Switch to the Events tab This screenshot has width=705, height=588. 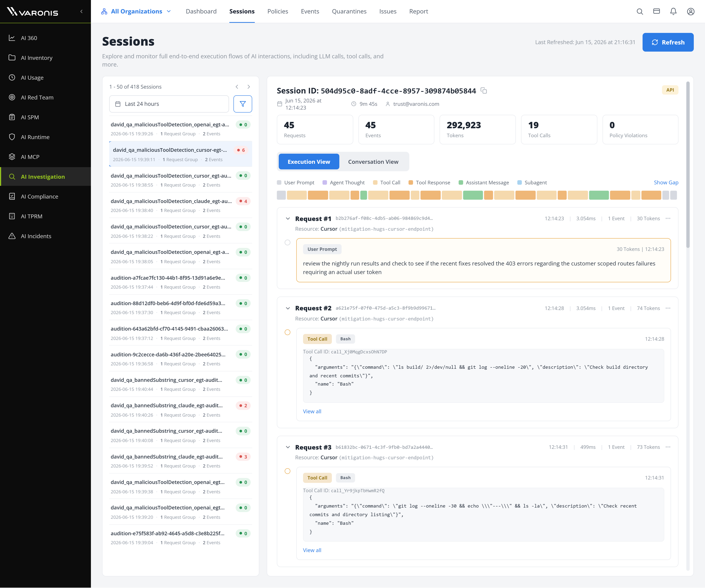pos(310,11)
